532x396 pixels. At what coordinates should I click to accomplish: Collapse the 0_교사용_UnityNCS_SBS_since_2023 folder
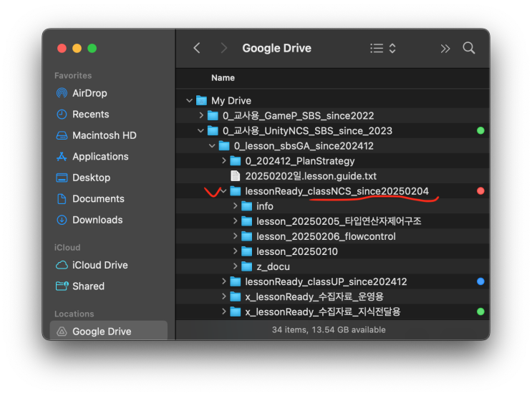pyautogui.click(x=201, y=130)
